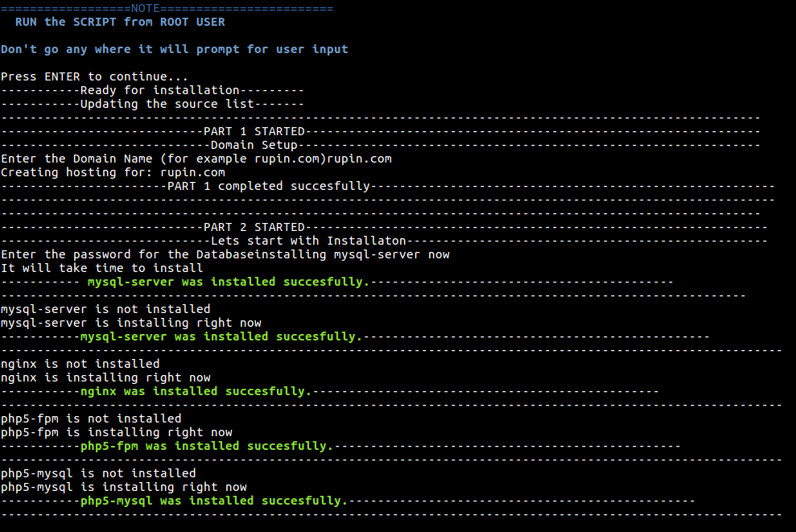796x532 pixels.
Task: Select the "Ready for installation" text
Action: 159,90
